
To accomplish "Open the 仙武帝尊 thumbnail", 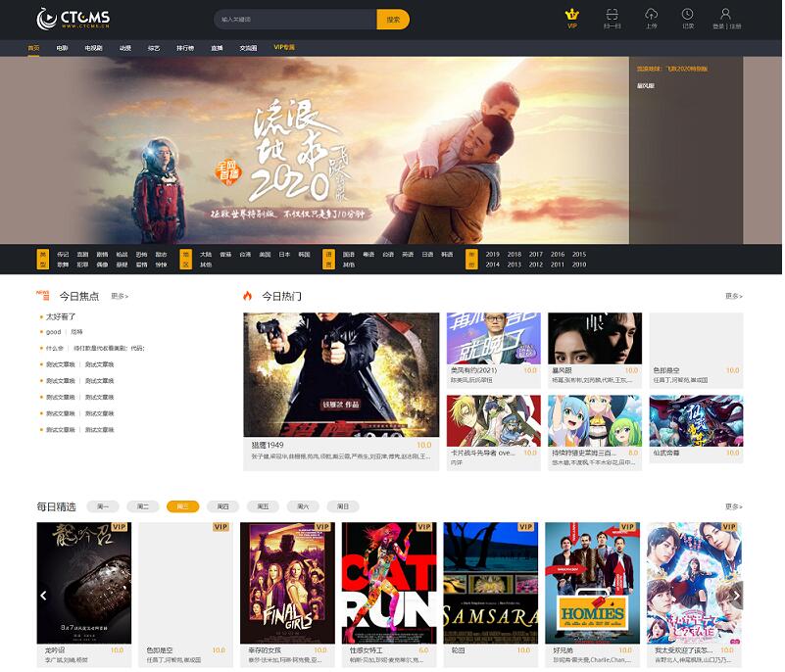I will 696,421.
